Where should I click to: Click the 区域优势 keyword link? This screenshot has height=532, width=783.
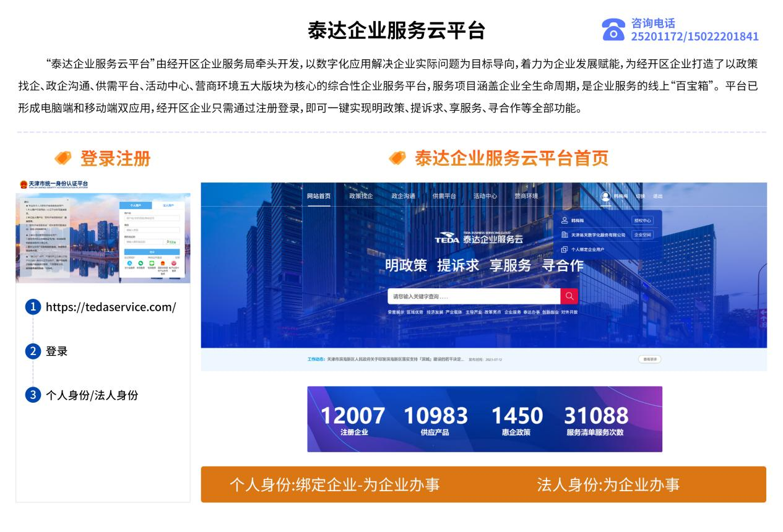coord(415,312)
